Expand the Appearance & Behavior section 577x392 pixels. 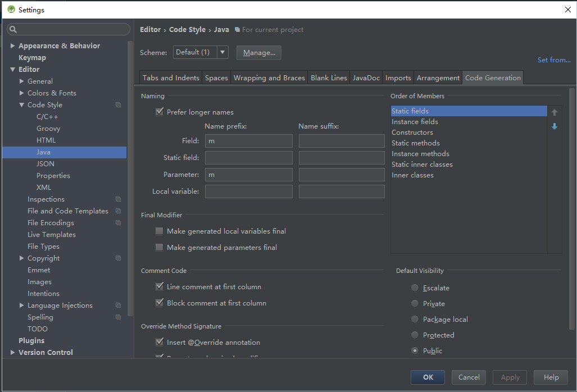click(13, 46)
